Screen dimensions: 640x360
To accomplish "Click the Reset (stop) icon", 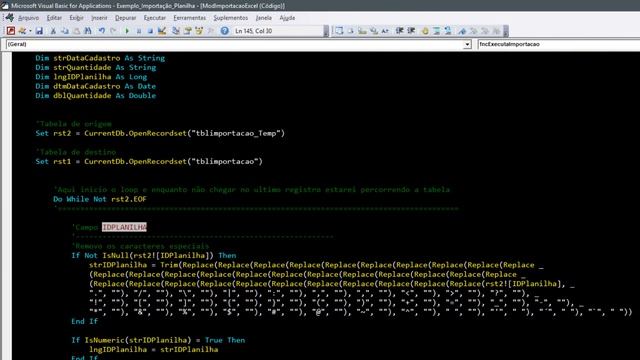I will [x=150, y=31].
